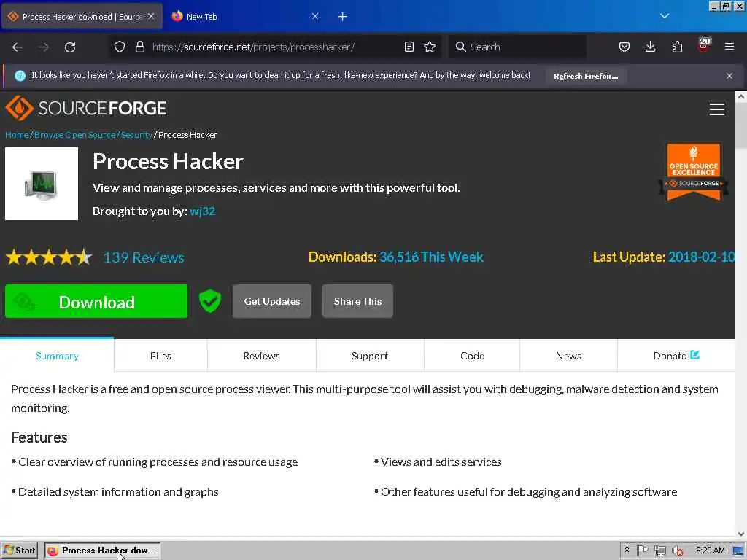747x560 pixels.
Task: Open Pocket save icon
Action: pyautogui.click(x=624, y=47)
